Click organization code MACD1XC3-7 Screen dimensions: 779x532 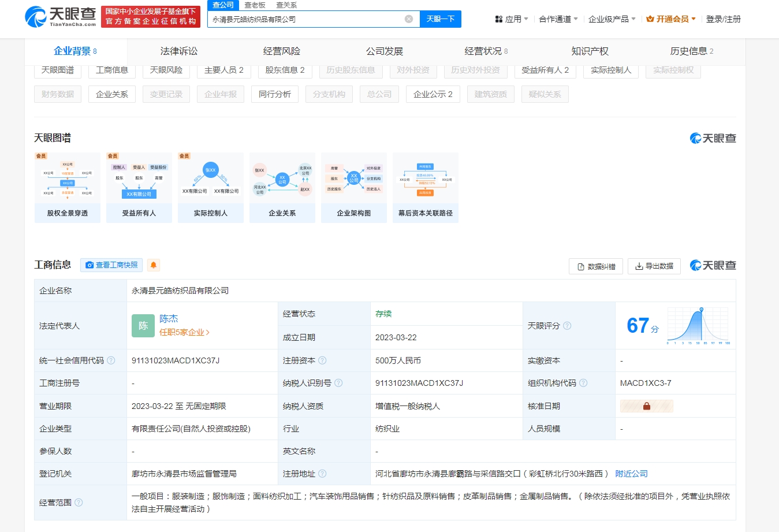pos(646,383)
